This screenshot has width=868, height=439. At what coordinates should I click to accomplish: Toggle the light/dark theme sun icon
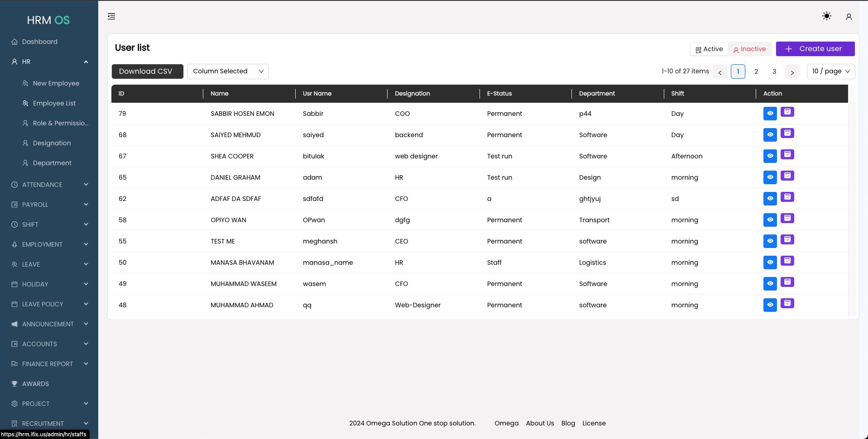(826, 16)
